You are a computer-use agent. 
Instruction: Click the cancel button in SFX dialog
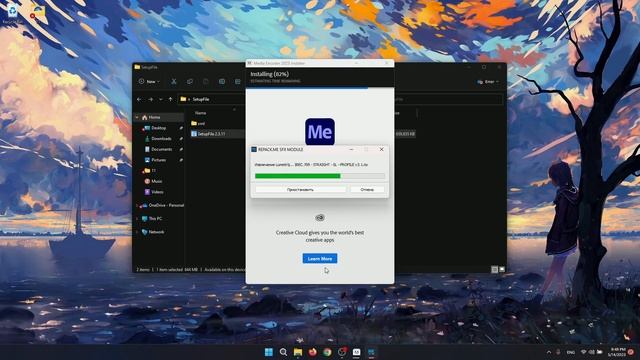click(367, 189)
